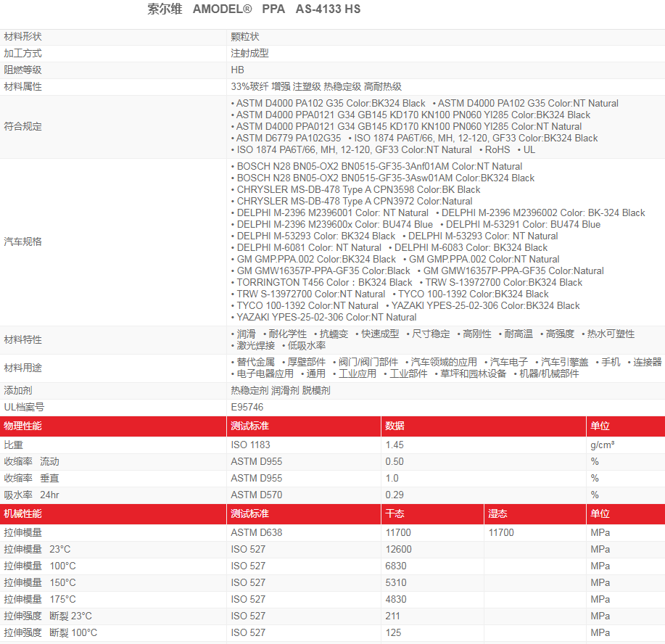Select the value 6830

[x=396, y=566]
